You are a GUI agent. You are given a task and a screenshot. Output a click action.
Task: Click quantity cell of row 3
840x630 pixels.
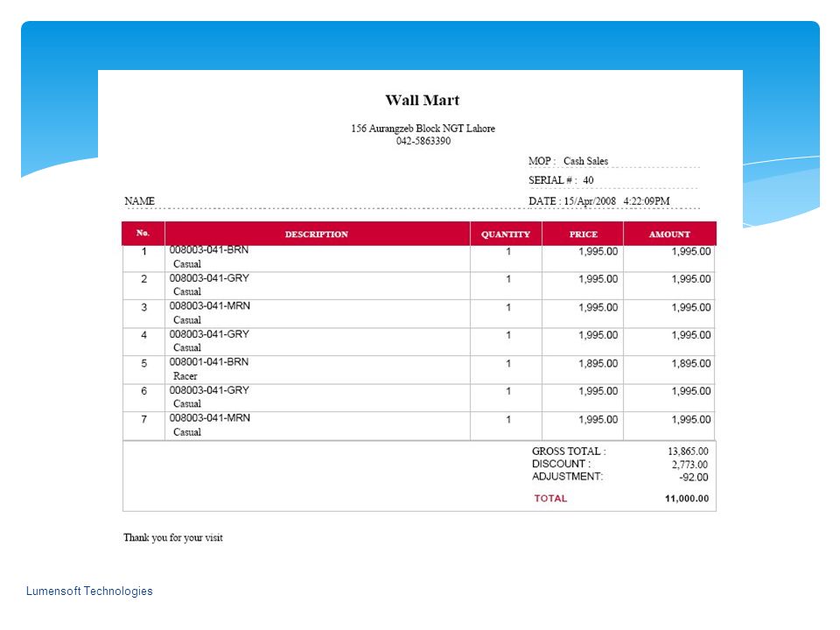click(x=507, y=314)
